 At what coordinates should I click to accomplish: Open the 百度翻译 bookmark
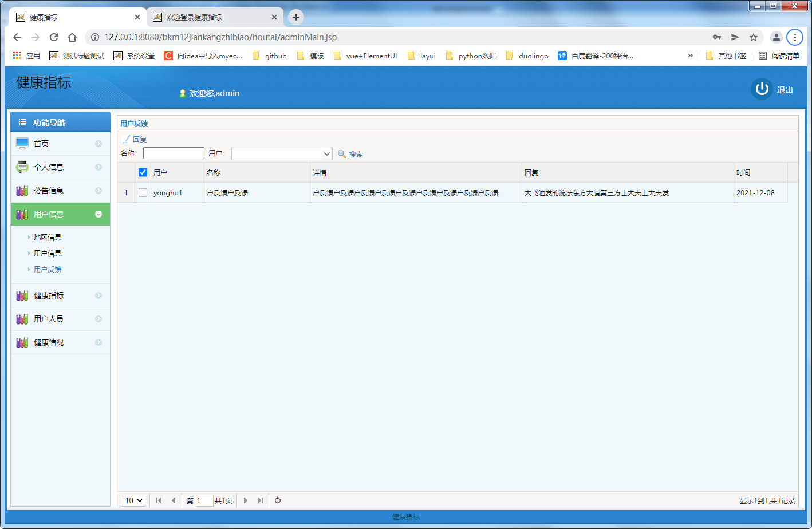[x=596, y=56]
